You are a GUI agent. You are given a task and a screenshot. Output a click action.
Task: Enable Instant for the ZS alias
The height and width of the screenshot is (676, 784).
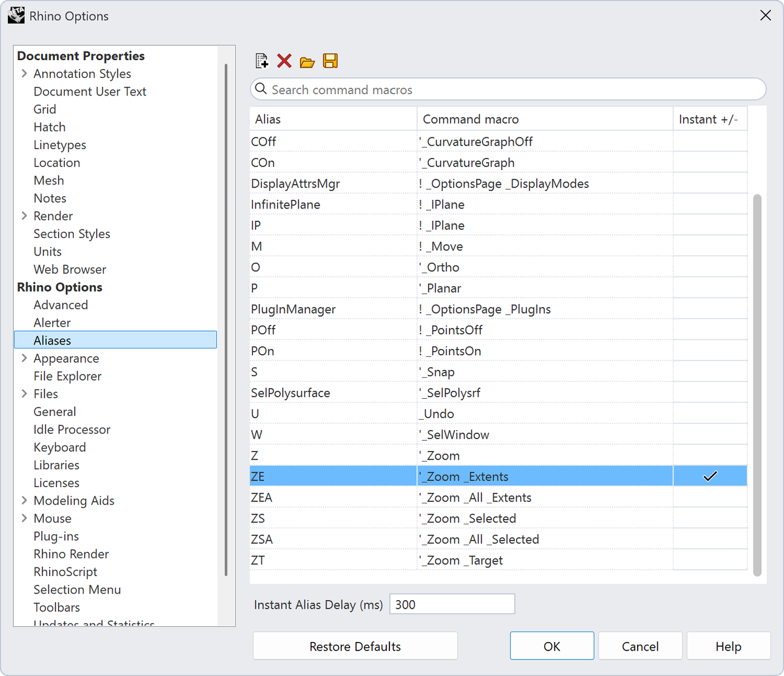pyautogui.click(x=710, y=518)
